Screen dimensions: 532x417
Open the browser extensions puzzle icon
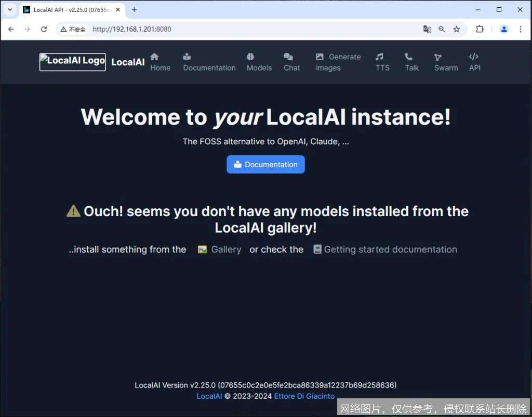pos(480,29)
